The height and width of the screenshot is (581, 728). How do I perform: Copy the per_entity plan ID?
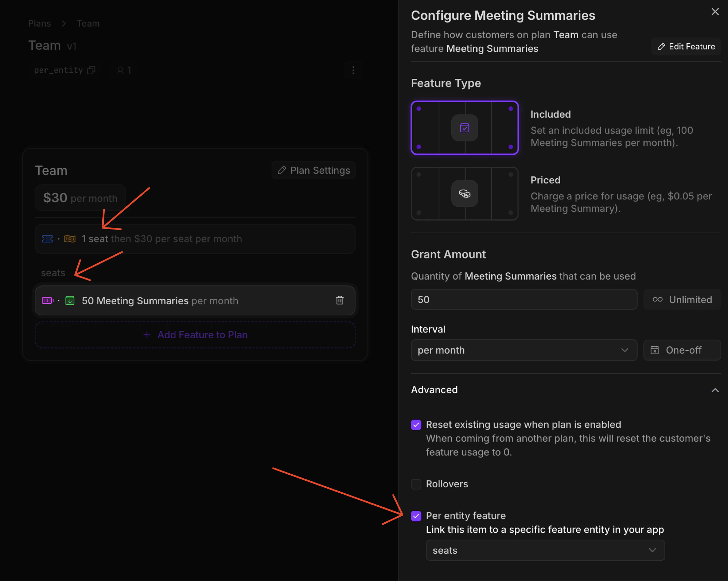(91, 70)
